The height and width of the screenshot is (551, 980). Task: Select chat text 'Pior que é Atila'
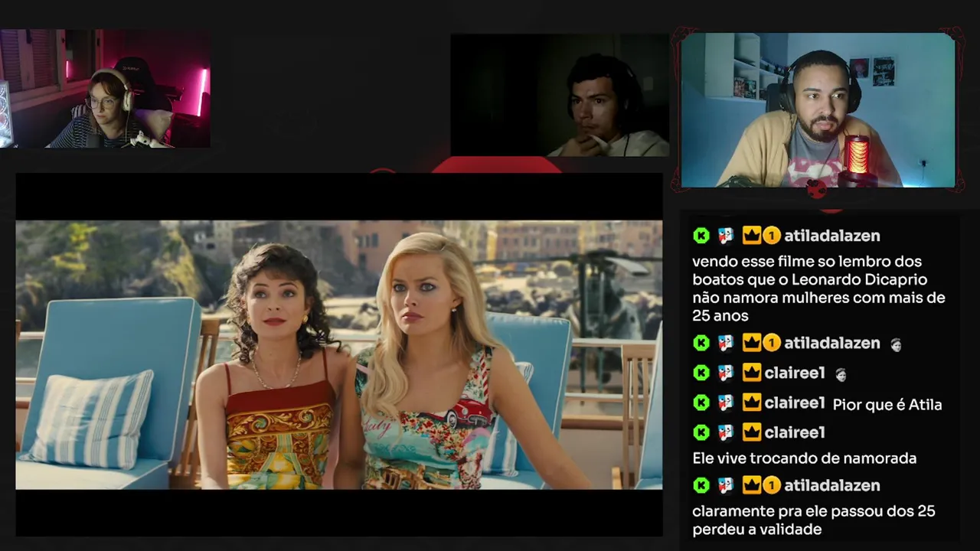[x=887, y=405]
